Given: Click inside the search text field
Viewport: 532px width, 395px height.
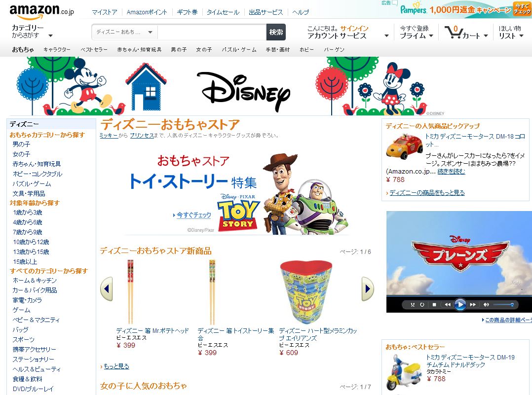Looking at the screenshot, I should (212, 32).
